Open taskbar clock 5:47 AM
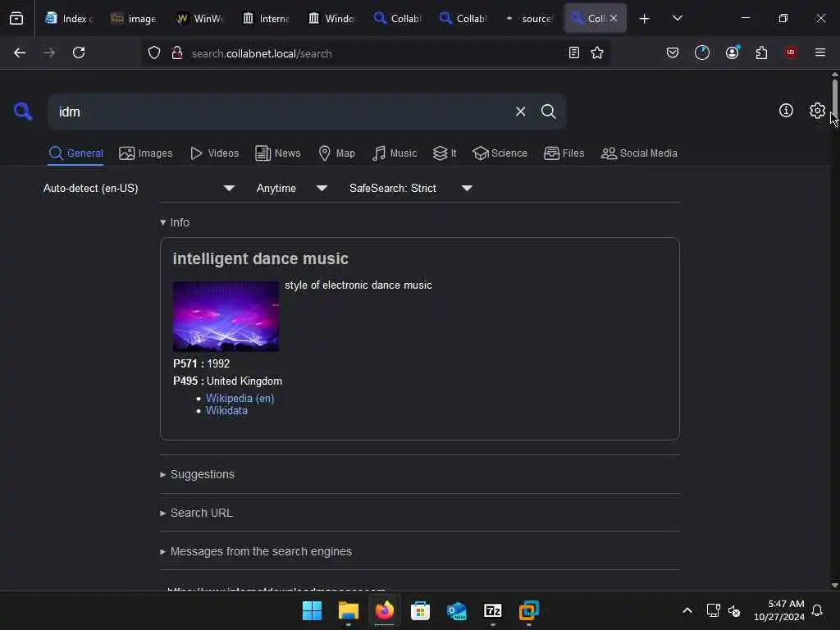 pos(779,610)
